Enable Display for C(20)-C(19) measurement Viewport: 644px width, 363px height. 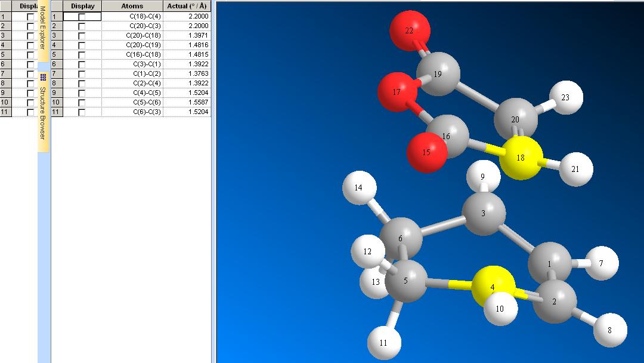(82, 45)
